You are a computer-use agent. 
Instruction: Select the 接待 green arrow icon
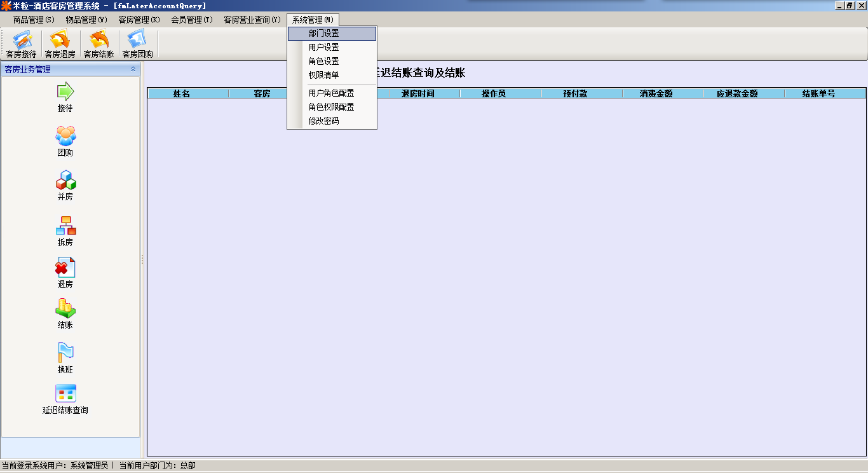pos(65,92)
